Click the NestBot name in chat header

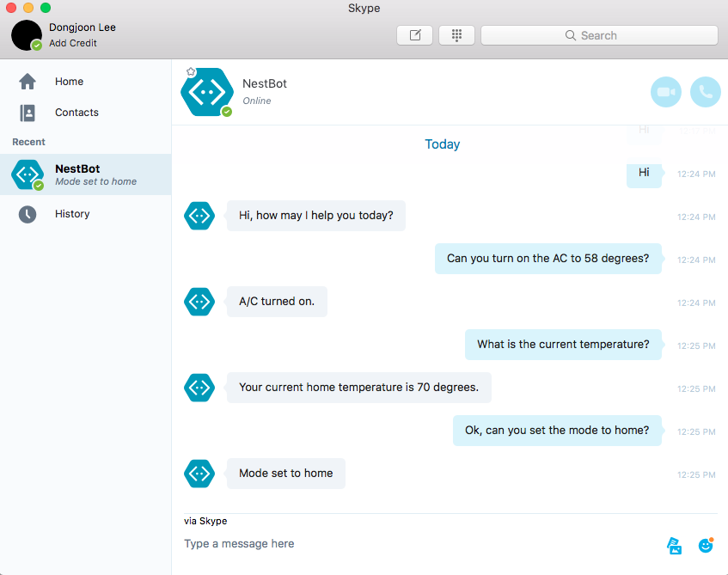coord(265,83)
